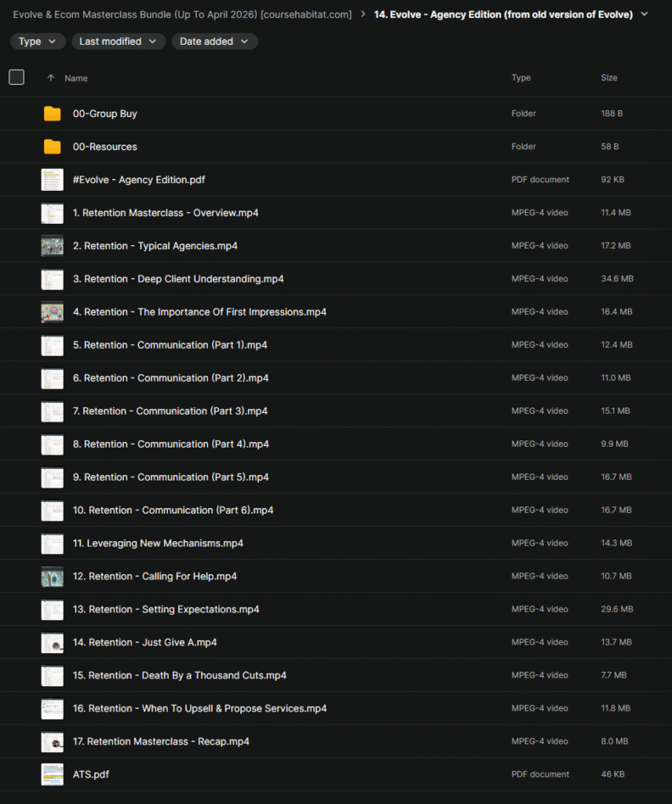Navigate to Evolve & Ecom Masterclass Bundle breadcrumb
This screenshot has height=804, width=672.
tap(182, 14)
